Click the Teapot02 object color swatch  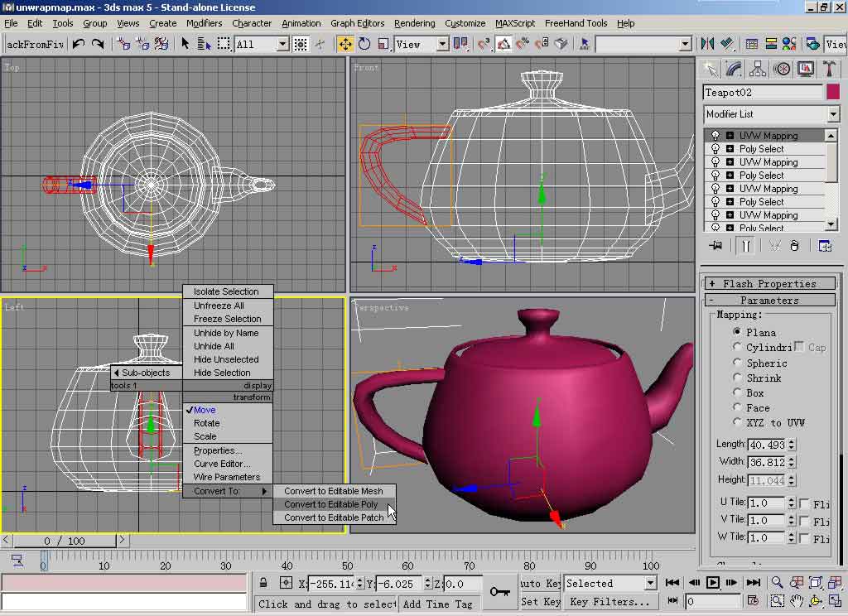point(832,92)
